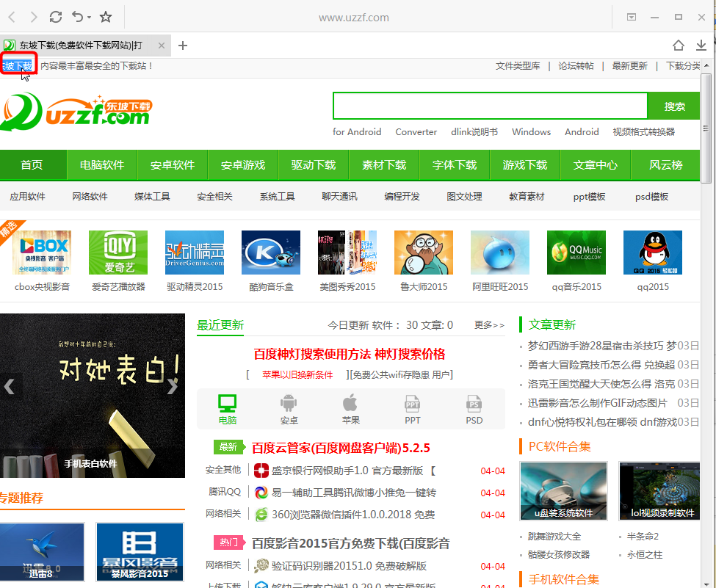This screenshot has height=588, width=716.
Task: Go forward to the next page
Action: pos(34,18)
